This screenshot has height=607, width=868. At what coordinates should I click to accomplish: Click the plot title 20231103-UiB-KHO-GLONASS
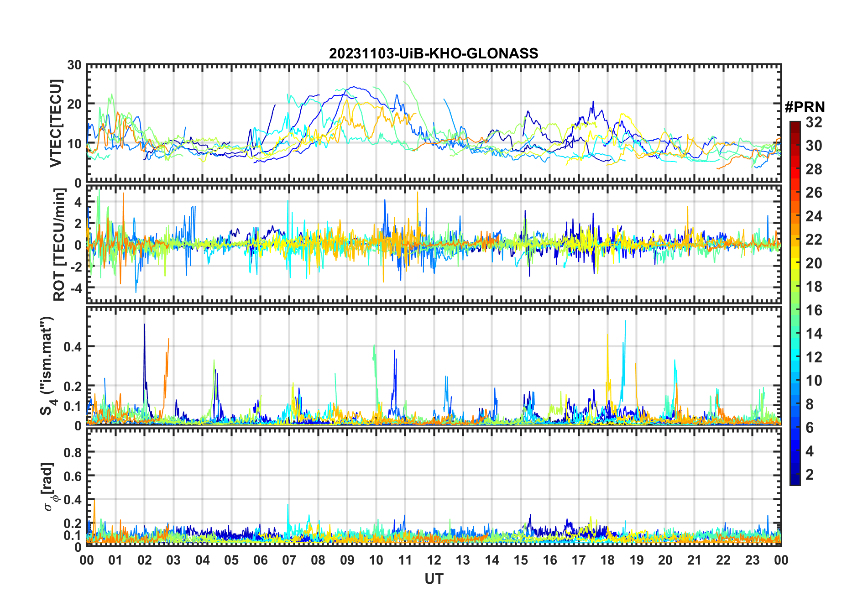[x=434, y=54]
